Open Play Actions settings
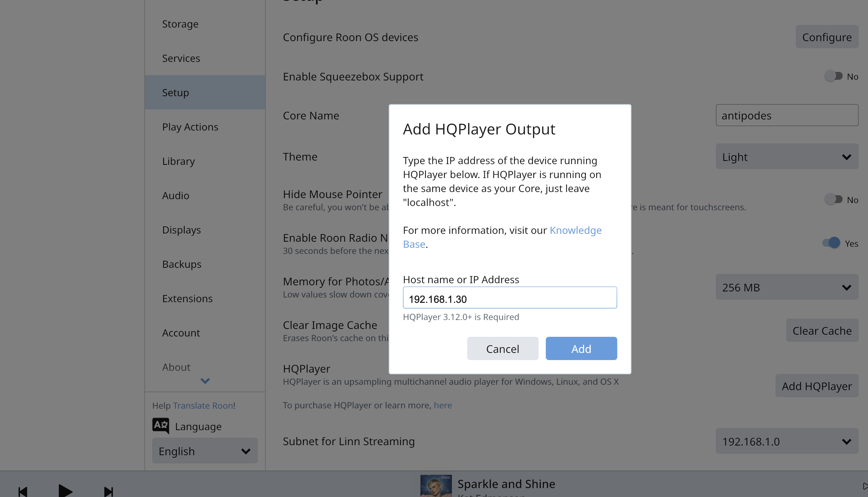Viewport: 868px width, 497px height. (205, 127)
